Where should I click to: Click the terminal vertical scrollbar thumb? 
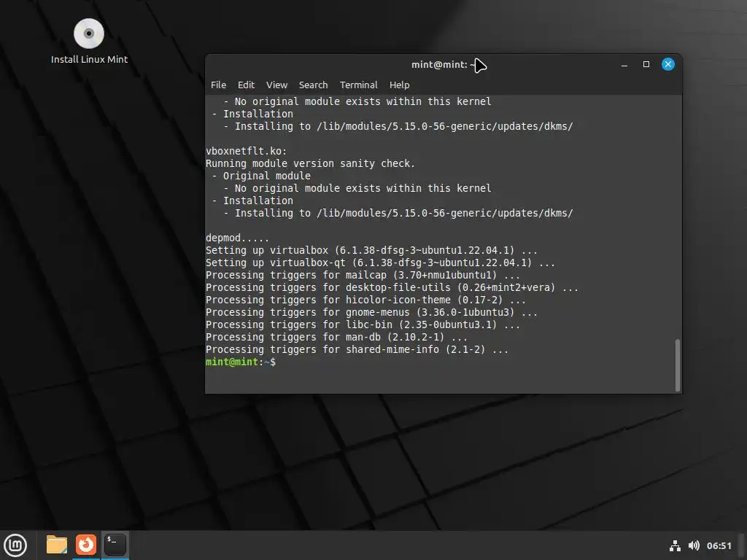click(x=677, y=365)
